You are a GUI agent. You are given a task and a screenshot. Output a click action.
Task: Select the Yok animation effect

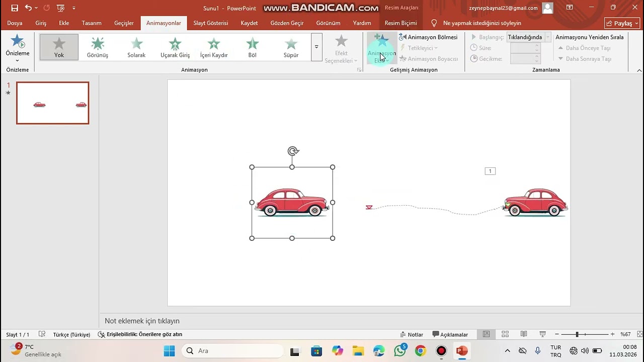[x=59, y=47]
